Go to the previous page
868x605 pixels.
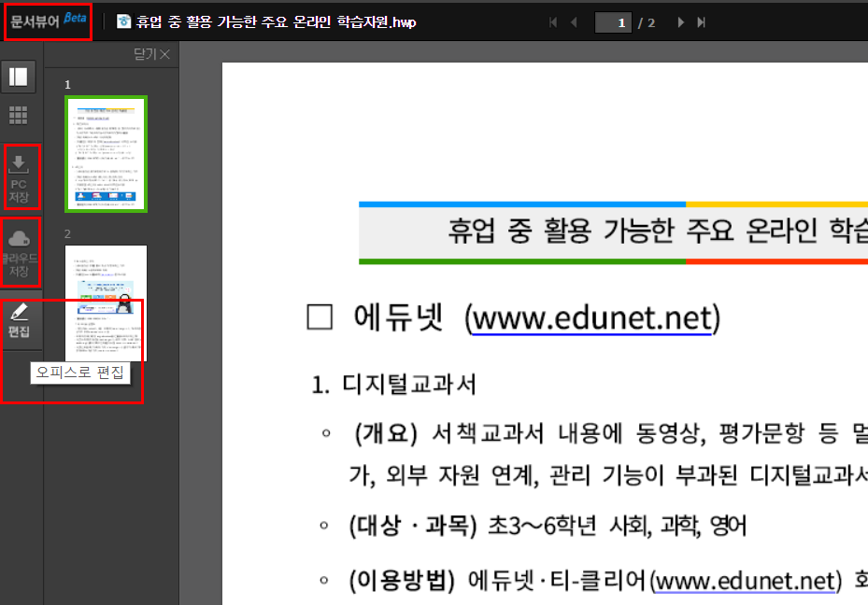pyautogui.click(x=574, y=22)
